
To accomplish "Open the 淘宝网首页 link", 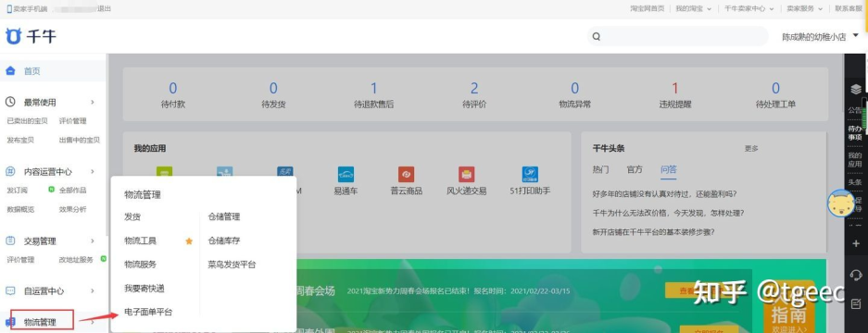I will pyautogui.click(x=647, y=9).
